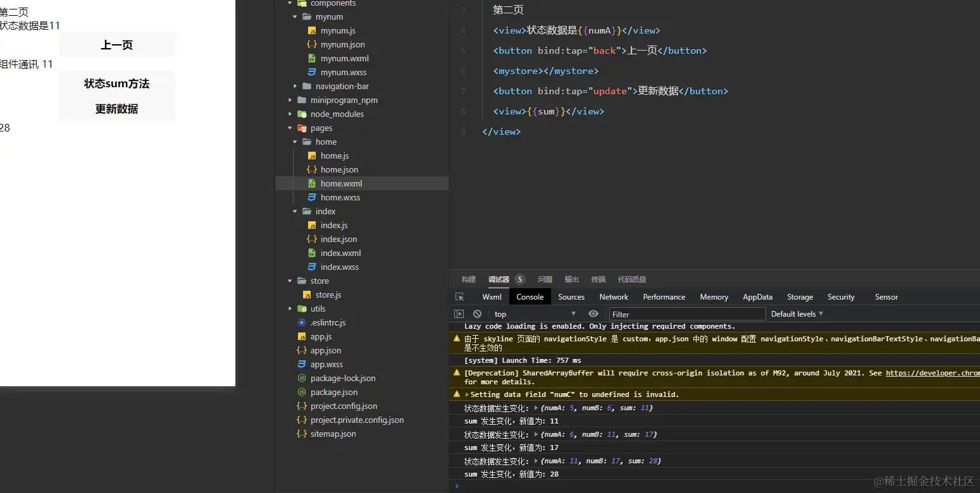Open the 终端 terminal tab
The width and height of the screenshot is (980, 493).
pos(599,279)
